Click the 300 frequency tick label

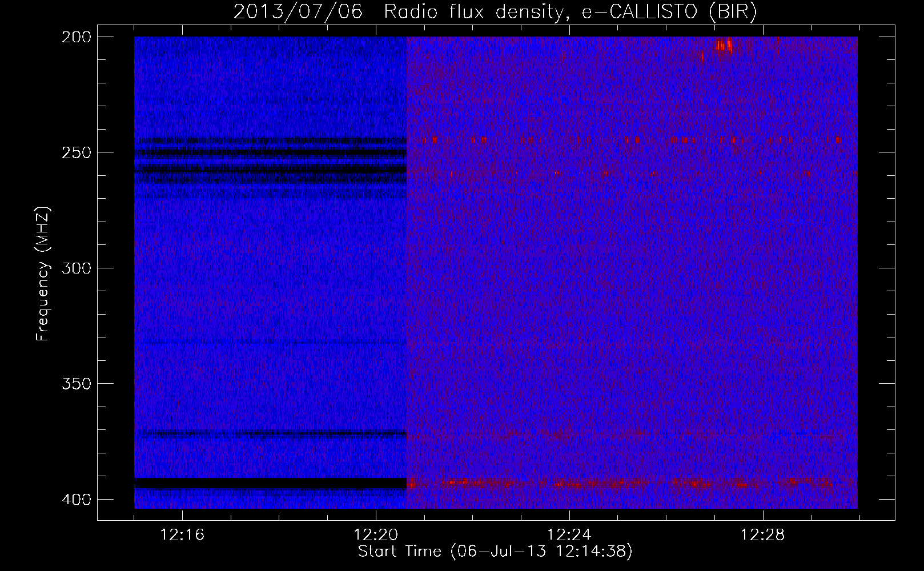tap(76, 268)
